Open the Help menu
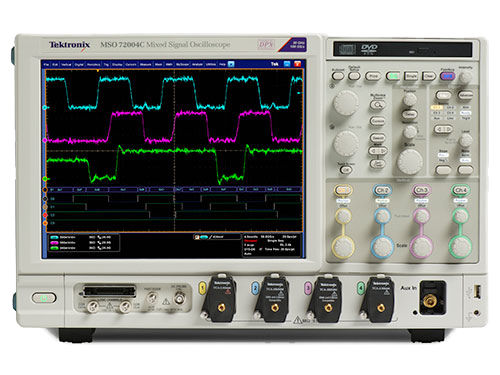Viewport: 500px width, 375px height. point(222,64)
